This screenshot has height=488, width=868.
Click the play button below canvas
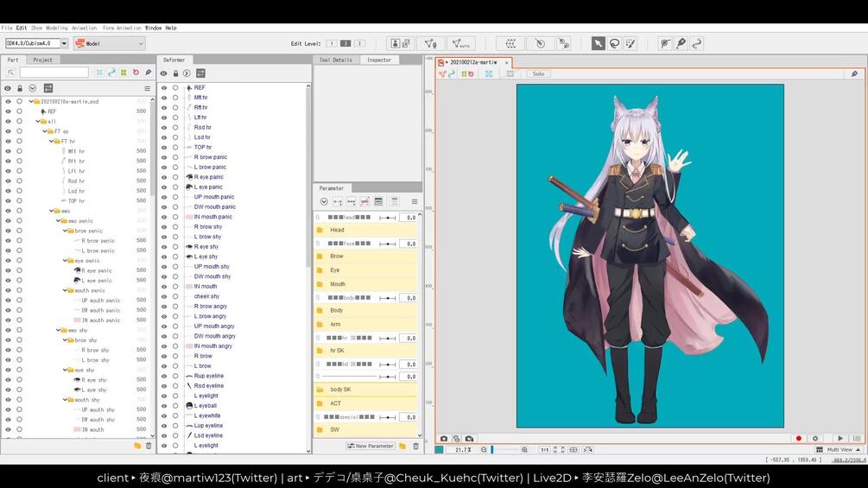tap(840, 438)
